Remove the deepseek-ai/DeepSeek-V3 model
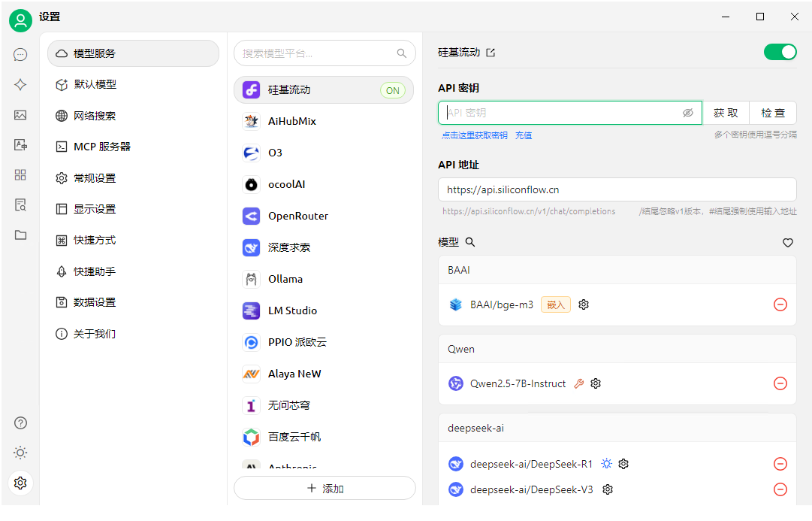812x521 pixels. tap(780, 489)
